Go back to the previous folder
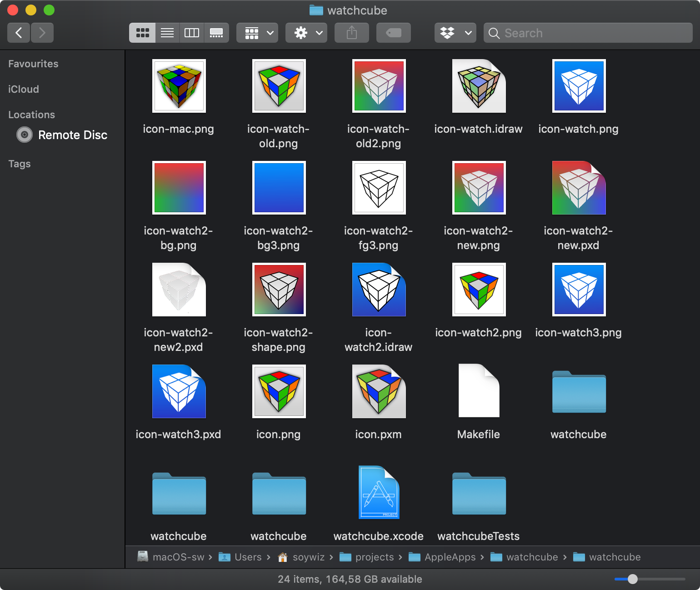The height and width of the screenshot is (590, 700). 19,33
